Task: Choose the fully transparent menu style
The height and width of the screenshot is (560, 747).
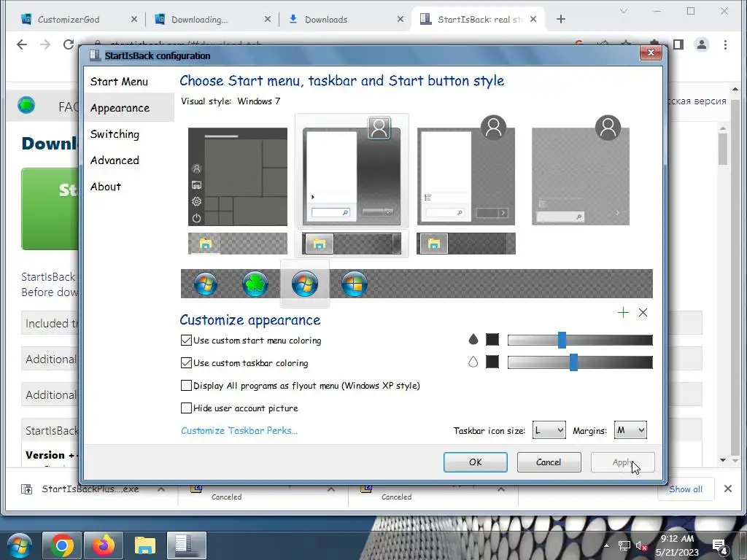Action: (581, 171)
